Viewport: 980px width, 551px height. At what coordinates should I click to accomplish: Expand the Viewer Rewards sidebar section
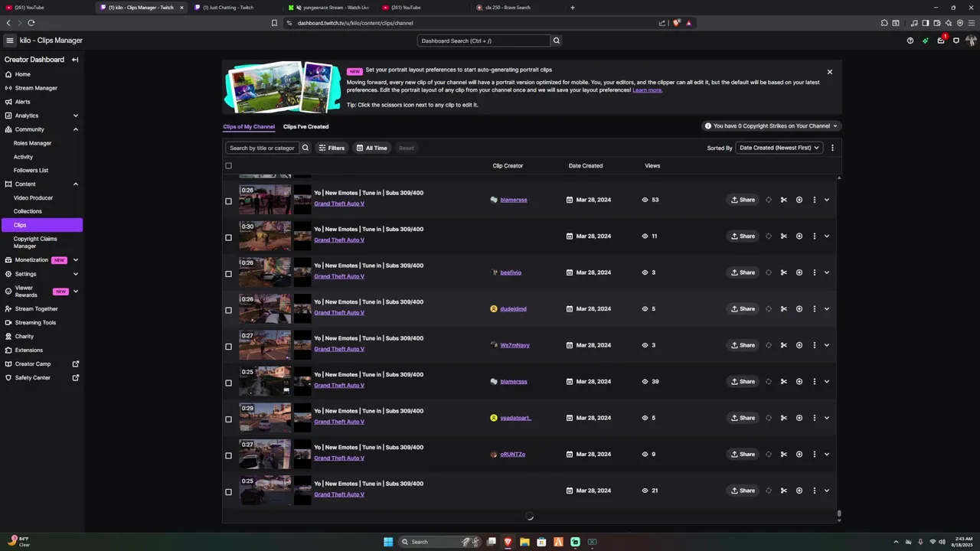(x=76, y=292)
